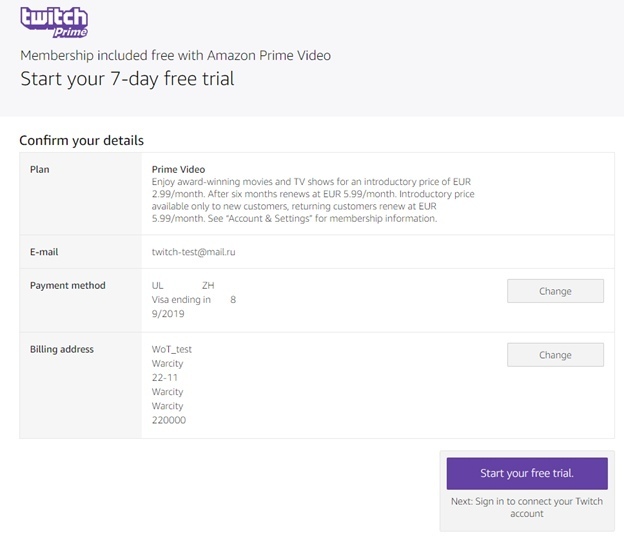
Task: Click the 22-11 address line
Action: (165, 378)
